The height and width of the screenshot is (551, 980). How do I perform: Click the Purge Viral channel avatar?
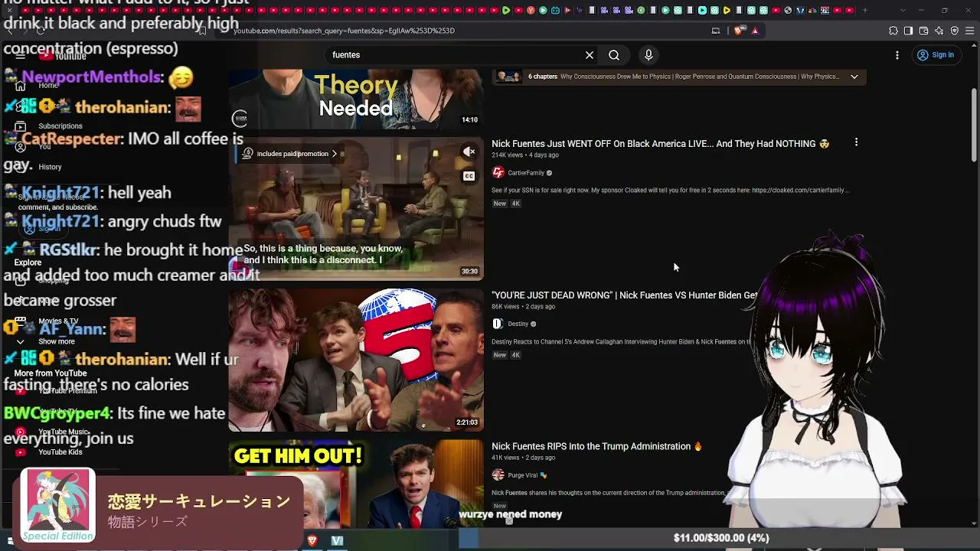point(498,475)
